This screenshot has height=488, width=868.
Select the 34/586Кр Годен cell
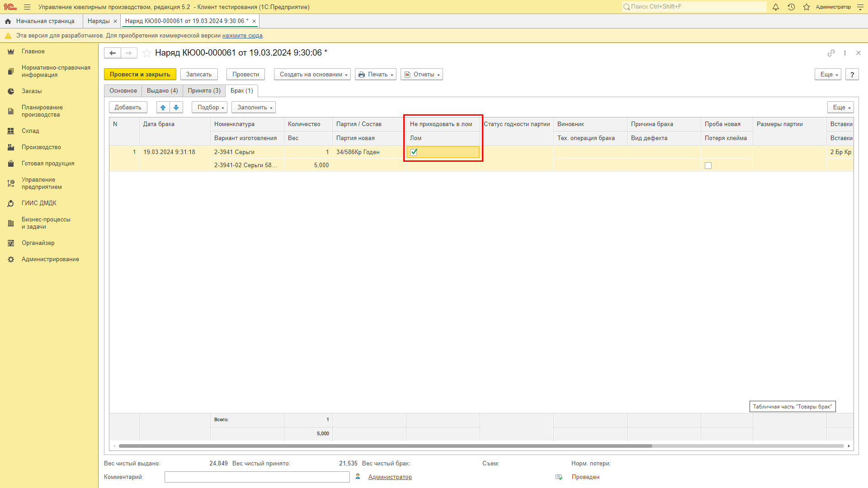coord(369,152)
